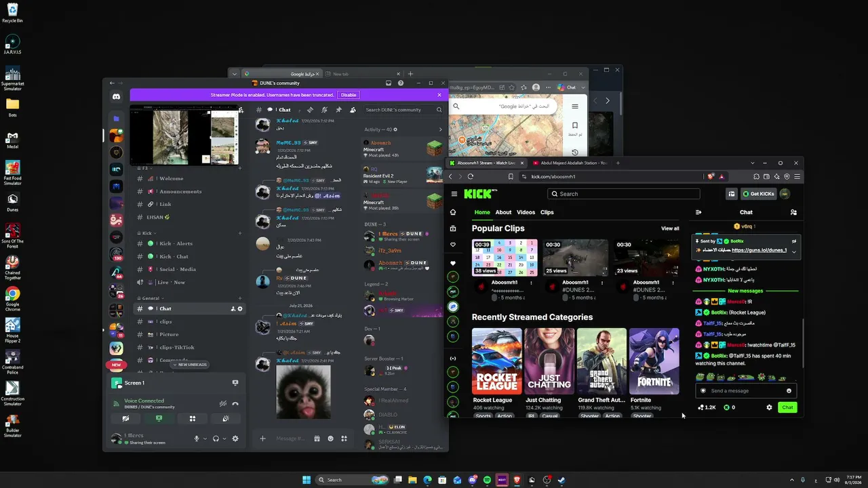The width and height of the screenshot is (868, 488).
Task: Open Discord soundboard button
Action: (x=225, y=419)
